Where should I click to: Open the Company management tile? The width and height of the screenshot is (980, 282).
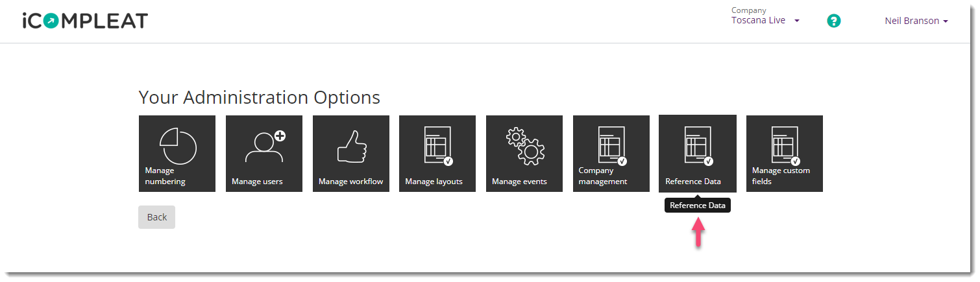pos(611,154)
